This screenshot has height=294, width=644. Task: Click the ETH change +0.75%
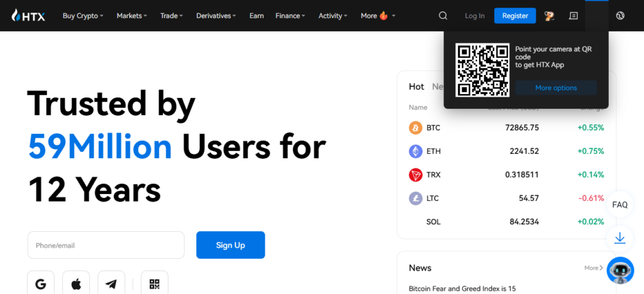591,151
